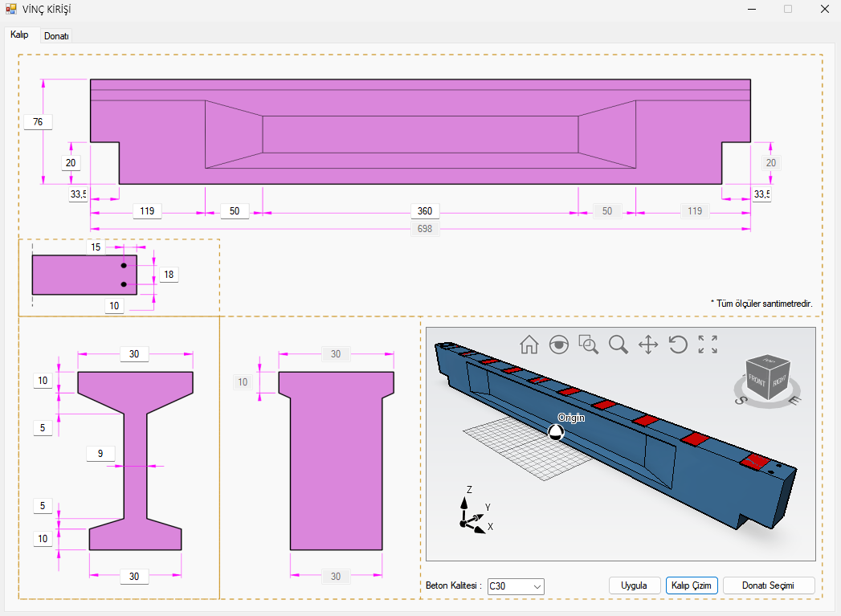The width and height of the screenshot is (841, 616).
Task: Click the 360 middle span length field
Action: click(425, 211)
